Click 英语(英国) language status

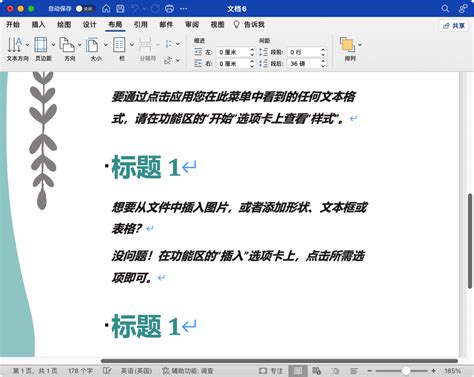(136, 371)
